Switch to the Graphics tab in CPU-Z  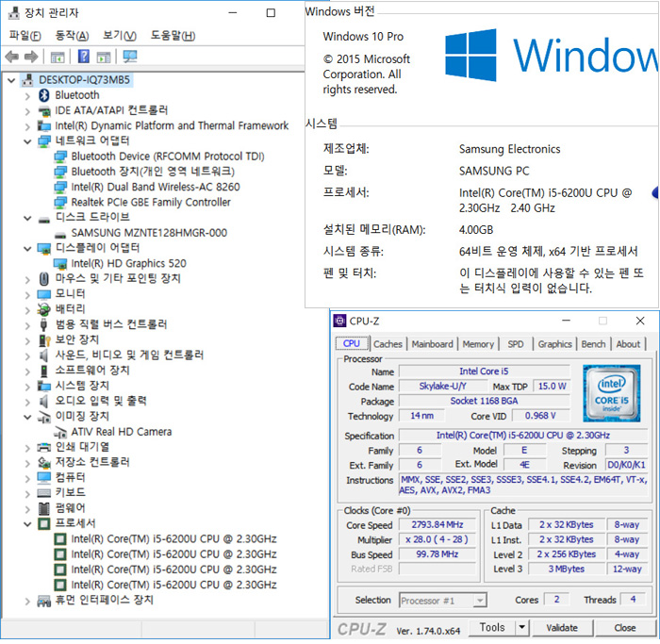point(554,344)
